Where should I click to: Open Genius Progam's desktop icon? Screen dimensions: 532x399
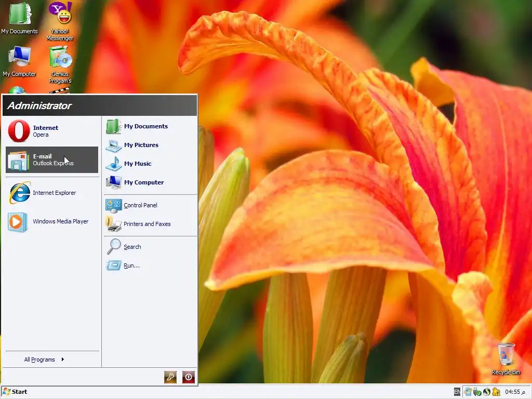pos(60,65)
